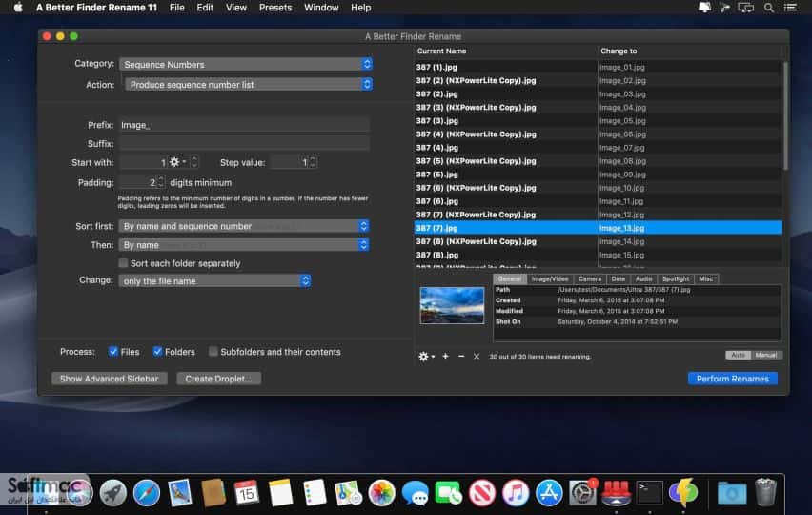Viewport: 812px width, 515px height.
Task: Click the Change to column header
Action: [690, 51]
